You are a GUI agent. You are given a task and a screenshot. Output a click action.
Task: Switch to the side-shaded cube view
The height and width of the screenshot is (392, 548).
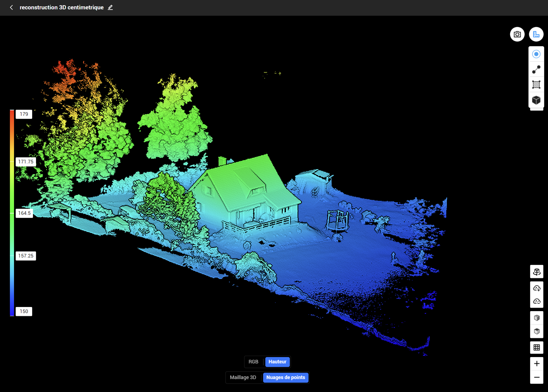[x=537, y=318]
